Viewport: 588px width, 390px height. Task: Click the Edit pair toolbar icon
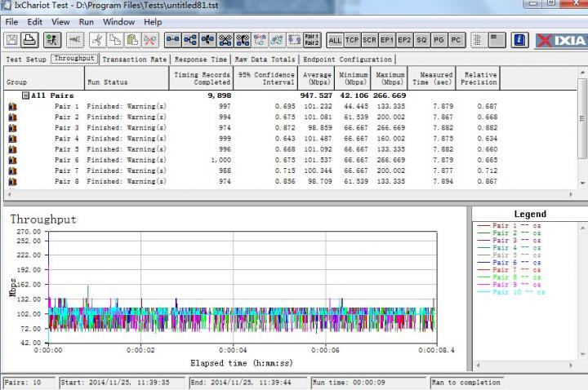pos(277,40)
